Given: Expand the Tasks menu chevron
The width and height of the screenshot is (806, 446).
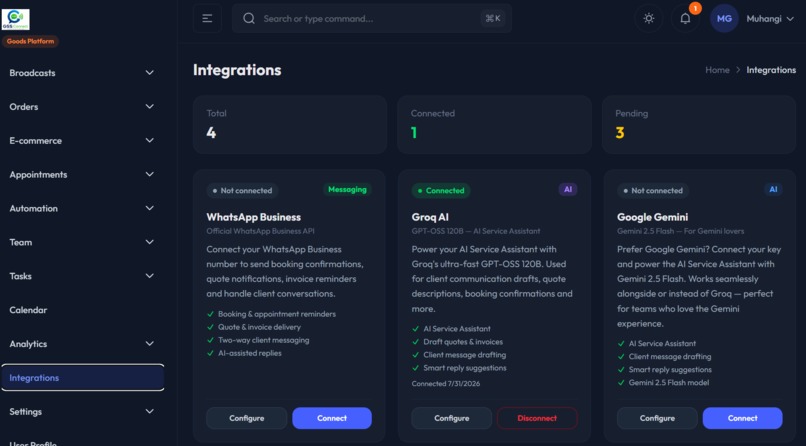Looking at the screenshot, I should tap(150, 276).
